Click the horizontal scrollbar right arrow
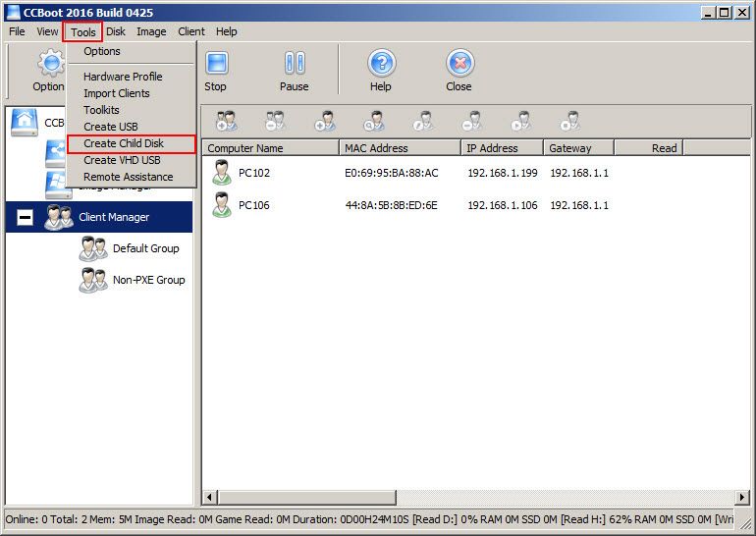756x536 pixels. click(x=742, y=497)
